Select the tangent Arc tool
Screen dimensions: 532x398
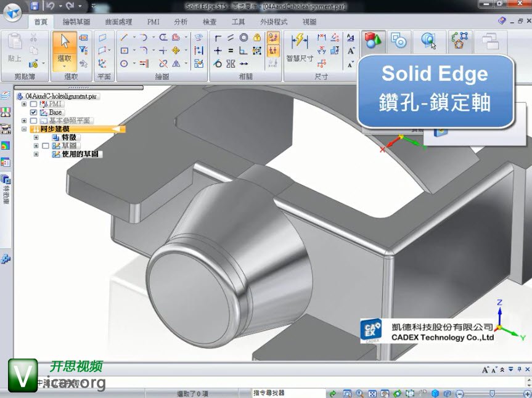[144, 38]
